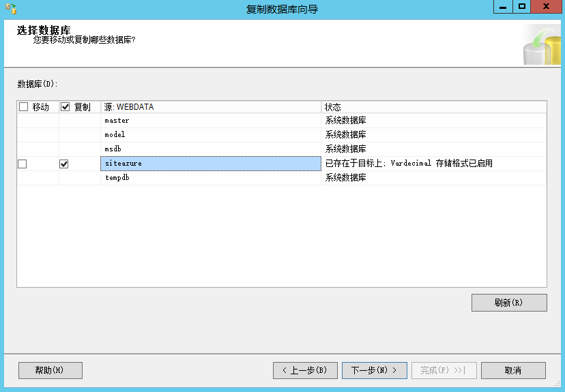Enable move checkbox for siteazure
The width and height of the screenshot is (565, 392).
pyautogui.click(x=23, y=164)
